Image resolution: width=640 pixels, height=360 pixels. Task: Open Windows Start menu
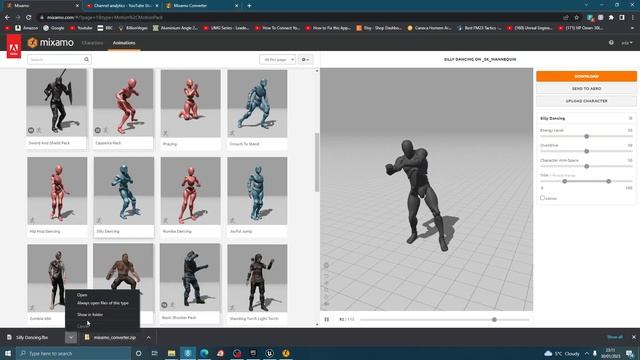[x=8, y=353]
